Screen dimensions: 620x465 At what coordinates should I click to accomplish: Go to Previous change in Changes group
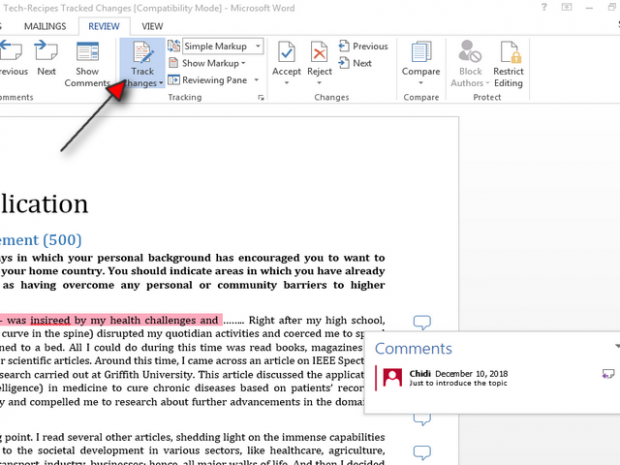(363, 46)
